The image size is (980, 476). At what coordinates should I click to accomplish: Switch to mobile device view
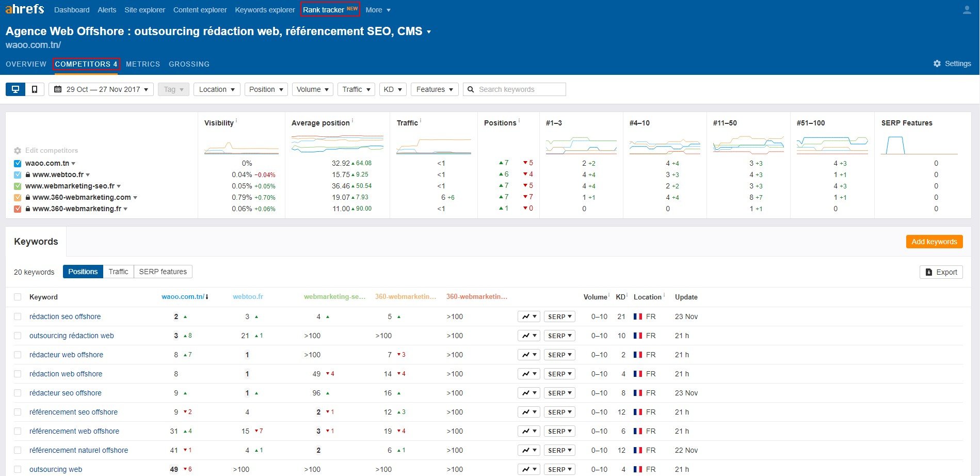[35, 89]
